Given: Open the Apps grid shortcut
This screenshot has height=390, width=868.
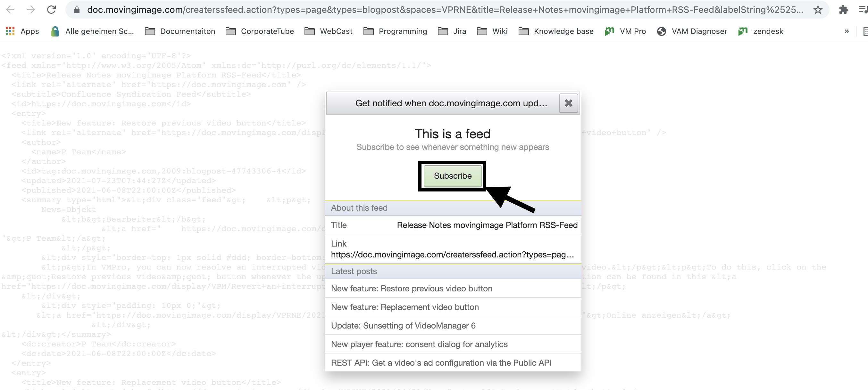Looking at the screenshot, I should (x=22, y=31).
